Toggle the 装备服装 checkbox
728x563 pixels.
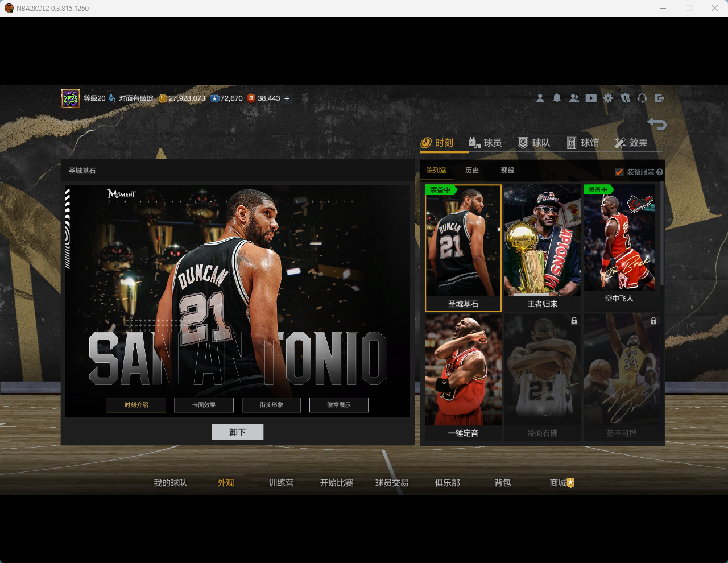point(619,172)
